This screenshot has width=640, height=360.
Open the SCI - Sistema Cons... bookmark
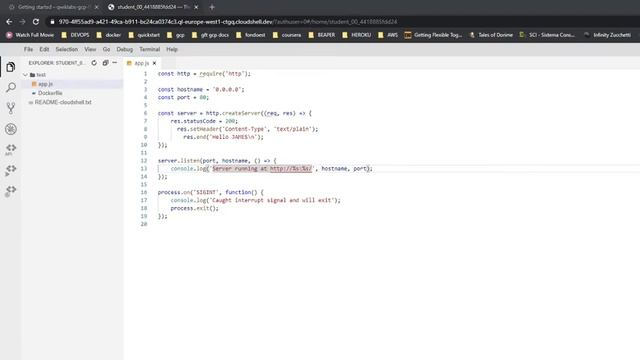click(x=547, y=35)
